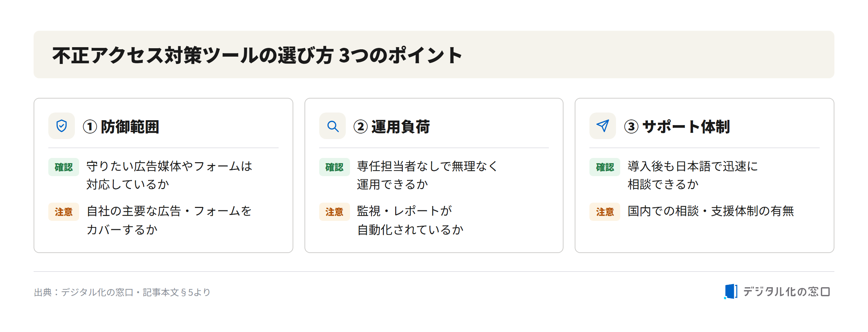Click the circled 3 before サポート体制
The width and height of the screenshot is (868, 332).
pos(631,127)
